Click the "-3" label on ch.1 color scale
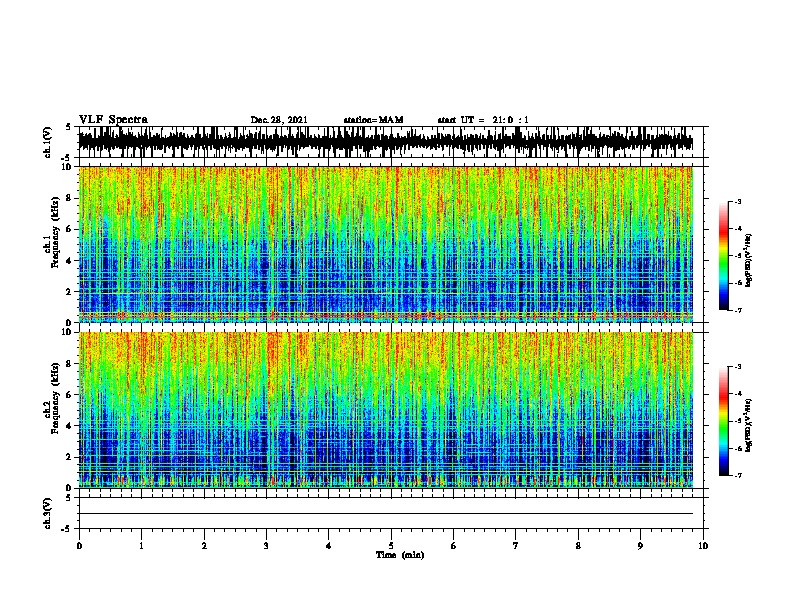The image size is (792, 612). coord(738,201)
